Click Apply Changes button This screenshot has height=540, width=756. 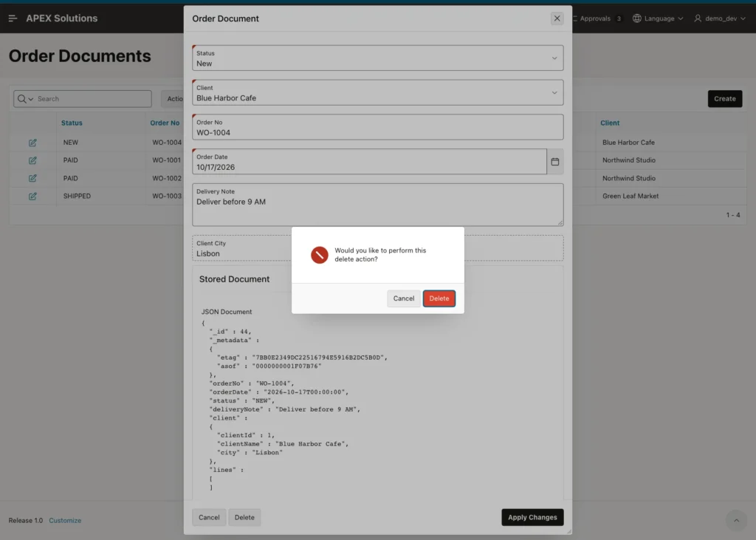pyautogui.click(x=532, y=517)
